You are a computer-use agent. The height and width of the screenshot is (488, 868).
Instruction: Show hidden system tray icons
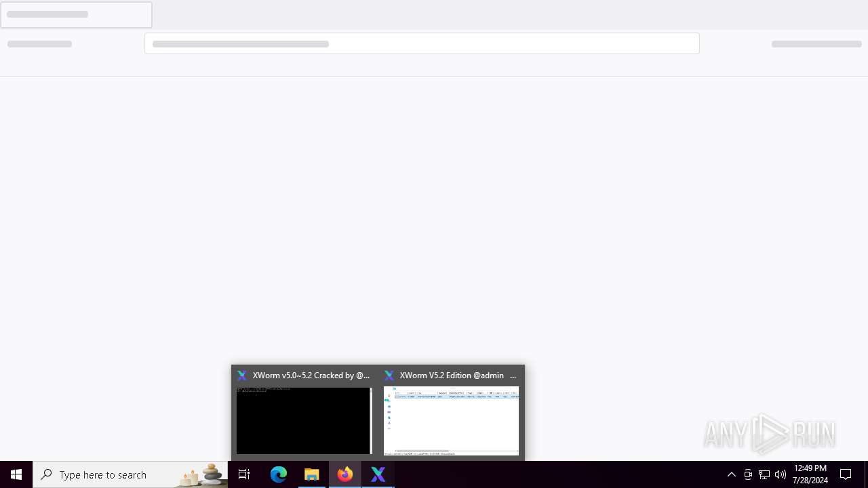point(731,474)
